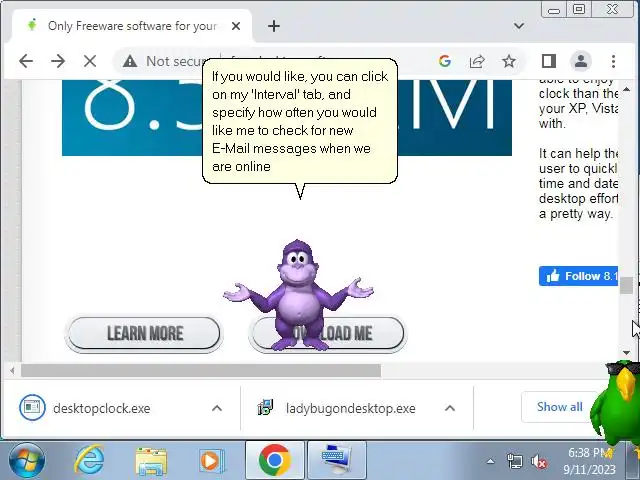Open a new tab
Image resolution: width=640 pixels, height=480 pixels.
click(274, 26)
